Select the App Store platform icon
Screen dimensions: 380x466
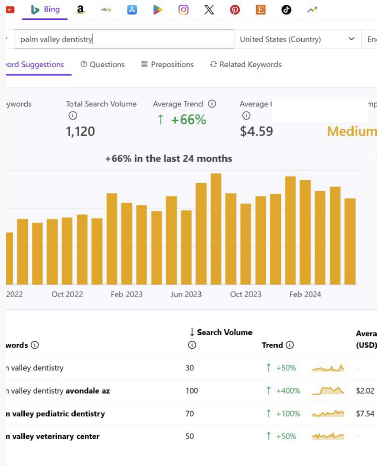point(132,10)
